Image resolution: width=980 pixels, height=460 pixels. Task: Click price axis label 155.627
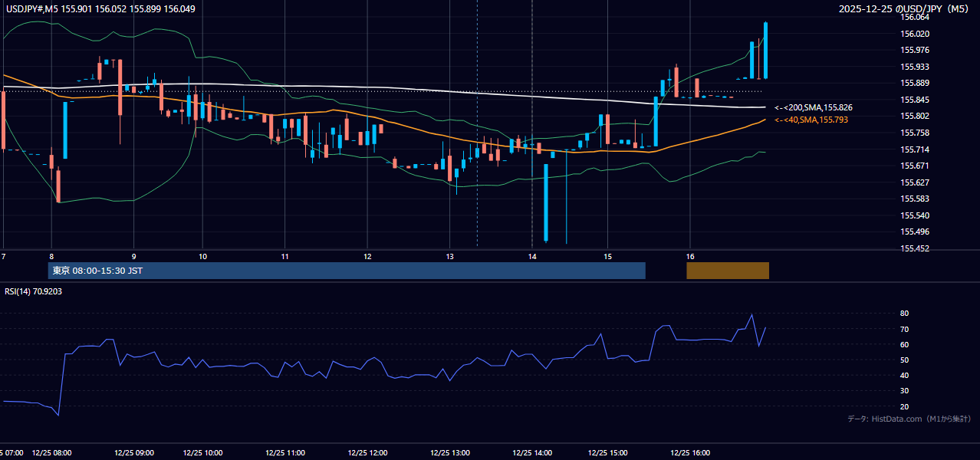click(x=915, y=182)
